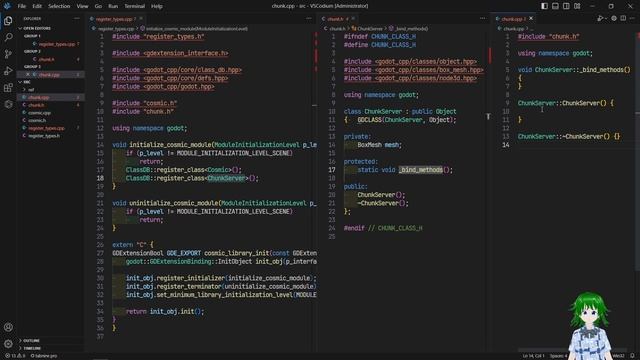Click the initialize_cosmic_module breadcrumb
Screen dimensions: 640x360
tap(194, 29)
